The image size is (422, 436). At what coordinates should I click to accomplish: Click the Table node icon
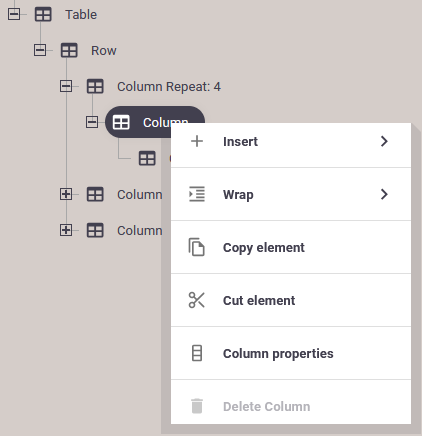(x=43, y=14)
